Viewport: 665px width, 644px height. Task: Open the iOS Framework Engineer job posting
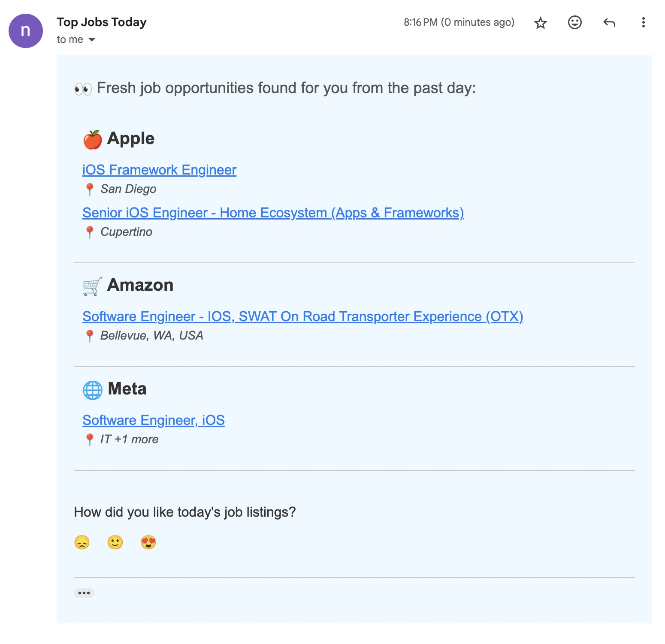(159, 170)
